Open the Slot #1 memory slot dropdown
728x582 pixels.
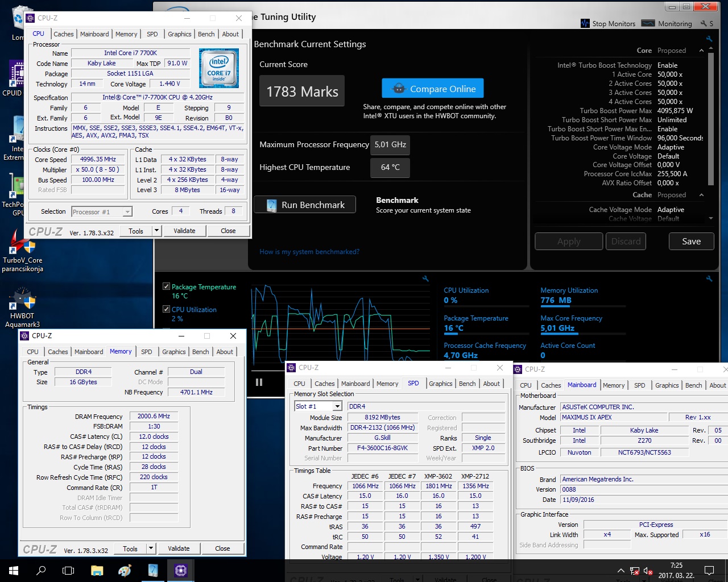click(318, 406)
